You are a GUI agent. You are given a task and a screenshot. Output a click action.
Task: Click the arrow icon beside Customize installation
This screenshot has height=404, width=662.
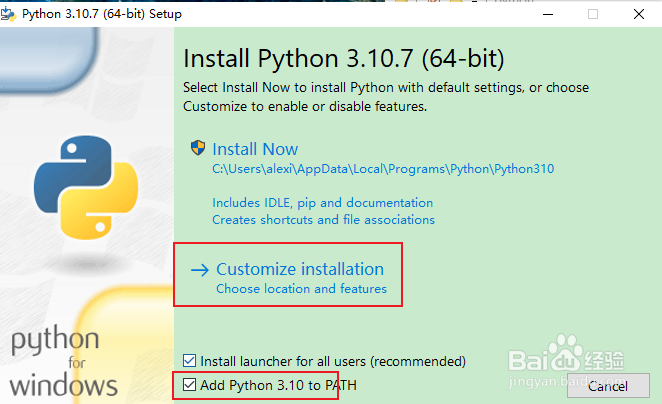pyautogui.click(x=200, y=270)
